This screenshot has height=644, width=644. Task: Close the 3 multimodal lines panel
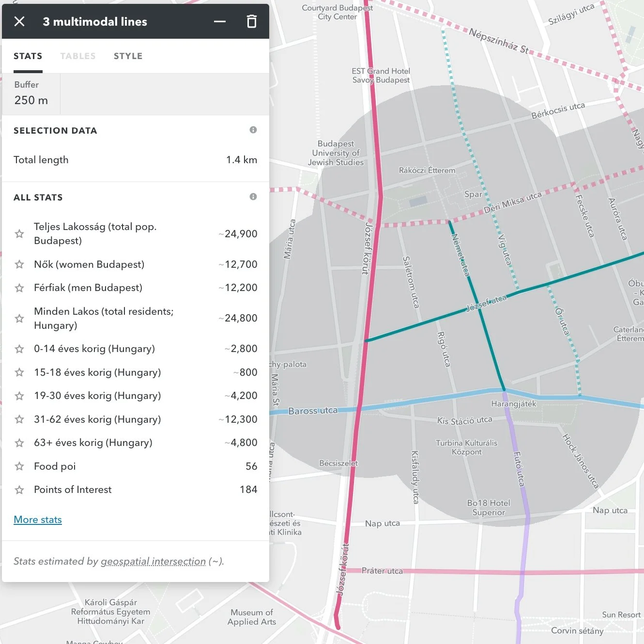click(x=19, y=21)
